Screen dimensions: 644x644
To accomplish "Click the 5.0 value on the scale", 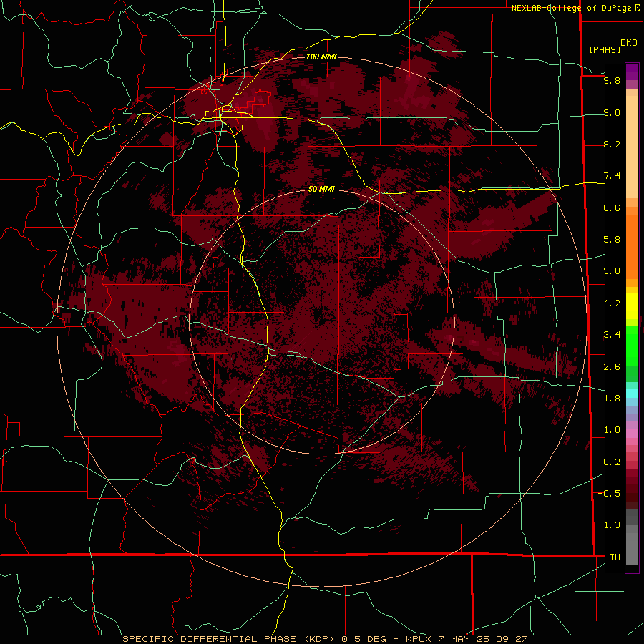I will click(612, 271).
